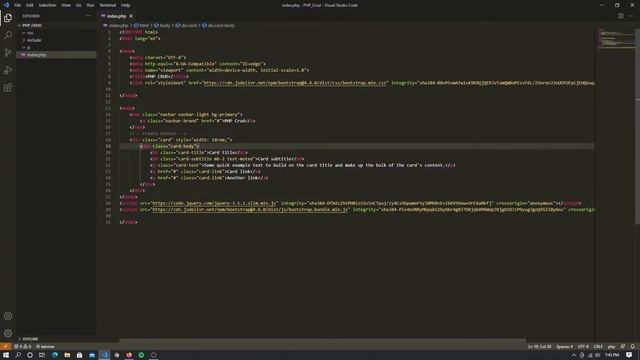
Task: Open the File menu
Action: point(18,5)
